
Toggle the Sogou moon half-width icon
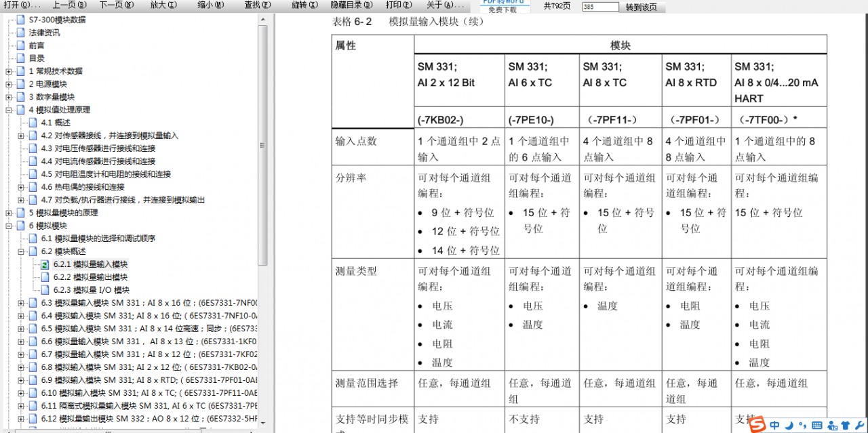coord(789,426)
